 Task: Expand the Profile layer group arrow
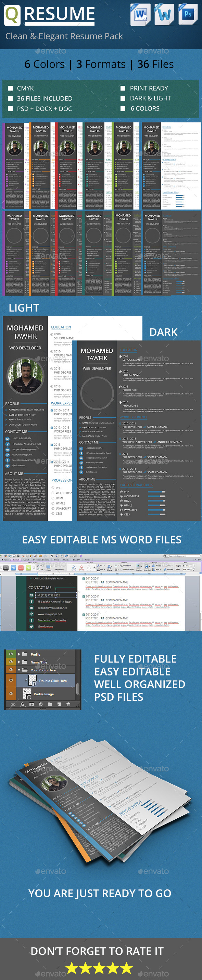(x=19, y=654)
